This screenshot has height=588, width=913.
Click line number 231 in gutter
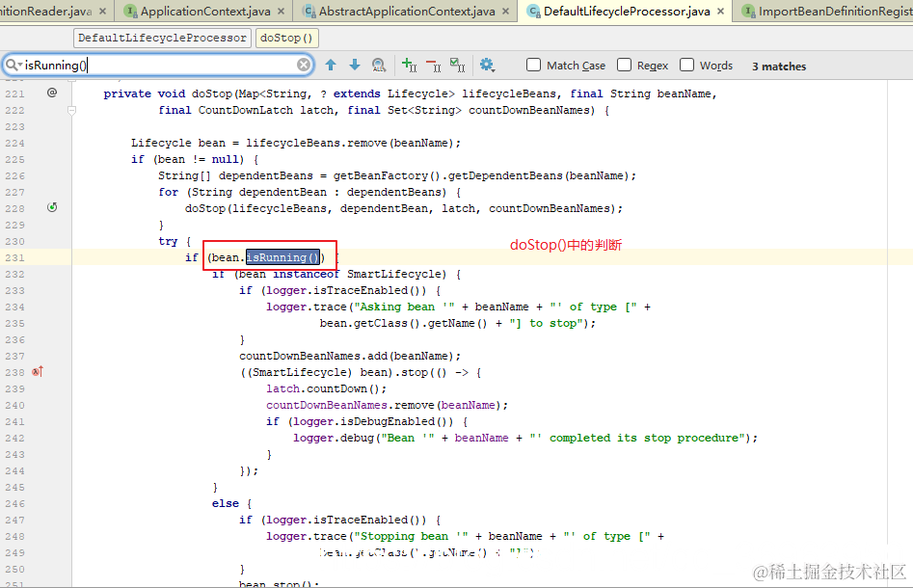pyautogui.click(x=14, y=257)
